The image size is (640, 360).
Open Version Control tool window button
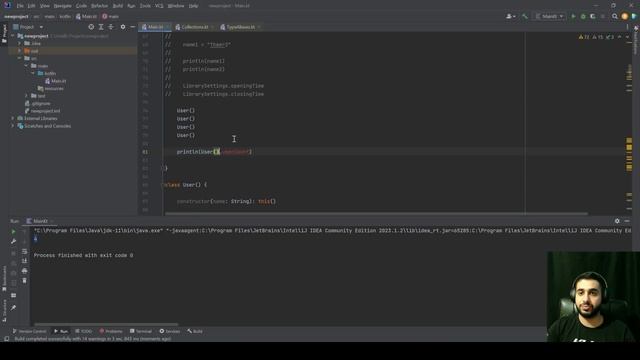click(29, 331)
